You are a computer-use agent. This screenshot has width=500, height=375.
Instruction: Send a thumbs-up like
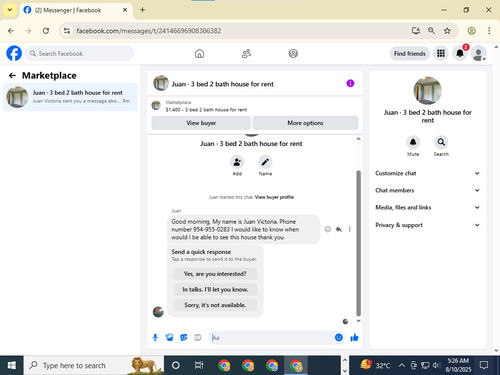pos(354,338)
